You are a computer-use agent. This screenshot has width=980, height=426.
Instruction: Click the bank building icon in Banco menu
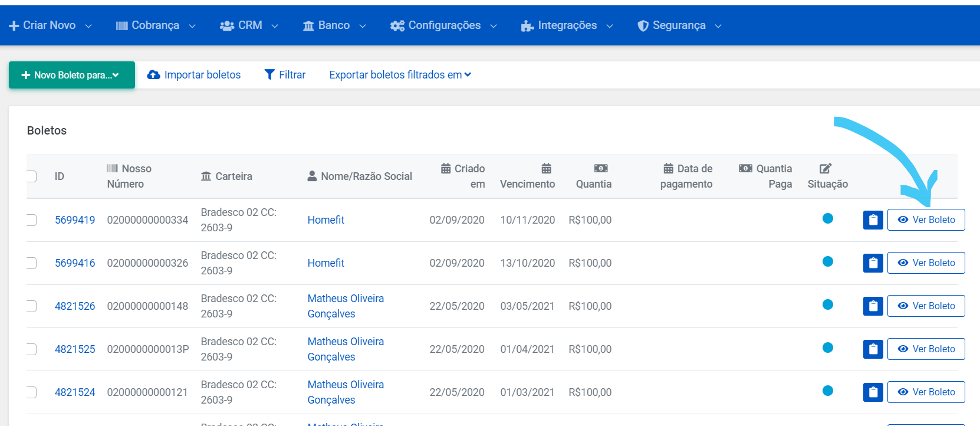pos(308,26)
